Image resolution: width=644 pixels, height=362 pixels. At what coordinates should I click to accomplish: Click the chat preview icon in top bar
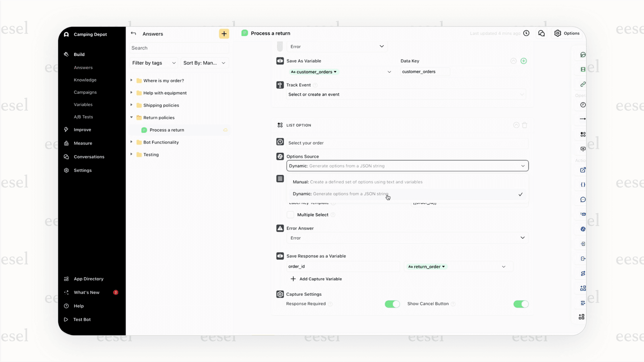coord(541,33)
